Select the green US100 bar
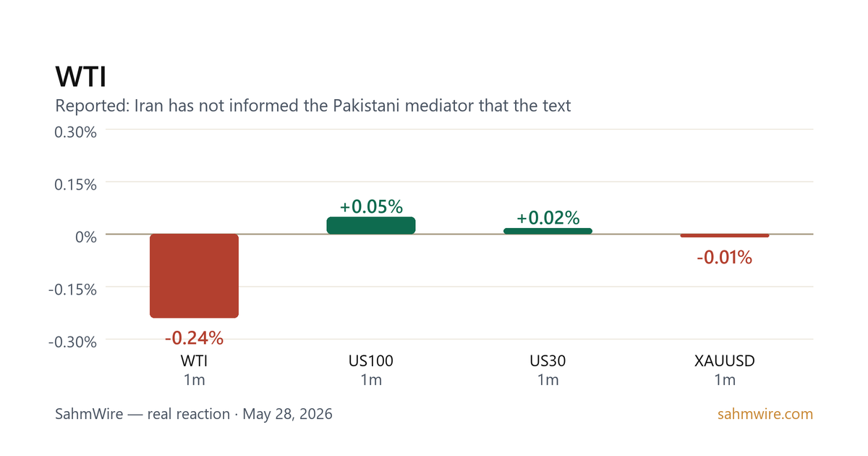The width and height of the screenshot is (868, 456). [371, 225]
